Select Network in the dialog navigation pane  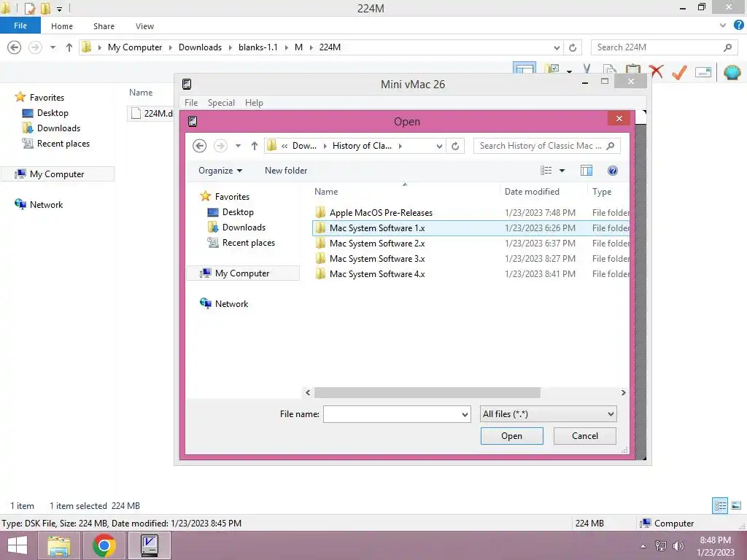[224, 304]
